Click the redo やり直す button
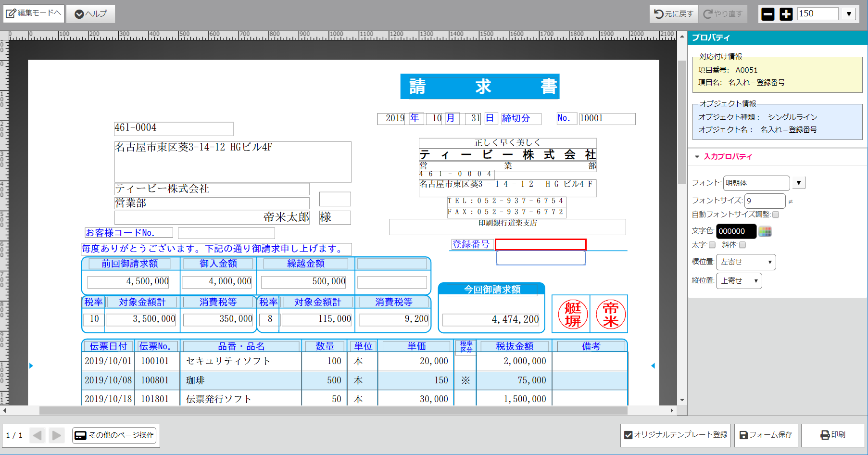Screen dimensions: 868x455 pos(723,14)
